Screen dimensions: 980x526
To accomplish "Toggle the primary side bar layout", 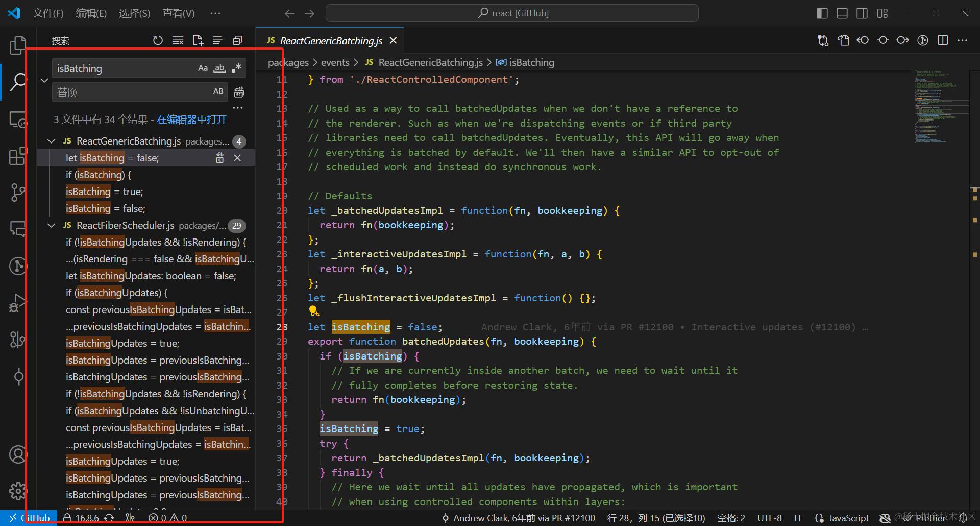I will (x=822, y=13).
